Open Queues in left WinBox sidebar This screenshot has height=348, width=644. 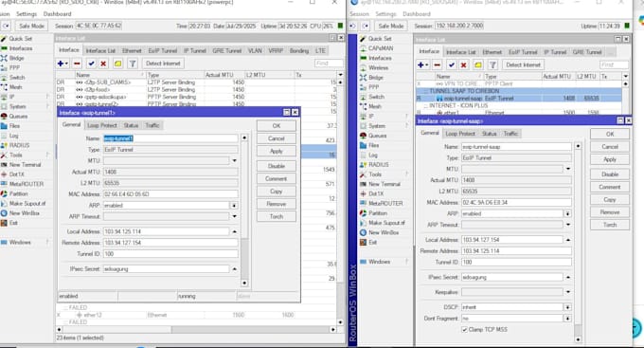click(x=18, y=116)
